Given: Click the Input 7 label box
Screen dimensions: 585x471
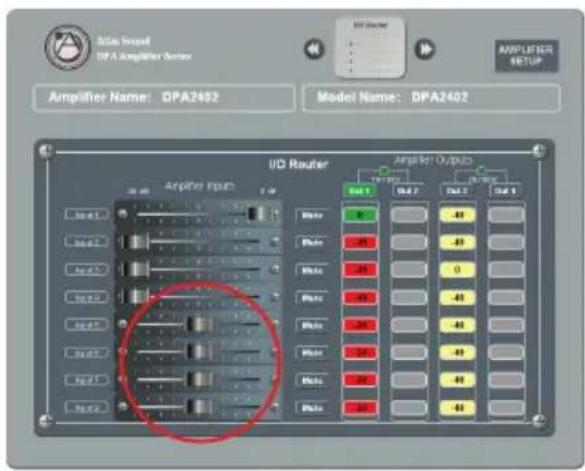Looking at the screenshot, I should coord(87,380).
